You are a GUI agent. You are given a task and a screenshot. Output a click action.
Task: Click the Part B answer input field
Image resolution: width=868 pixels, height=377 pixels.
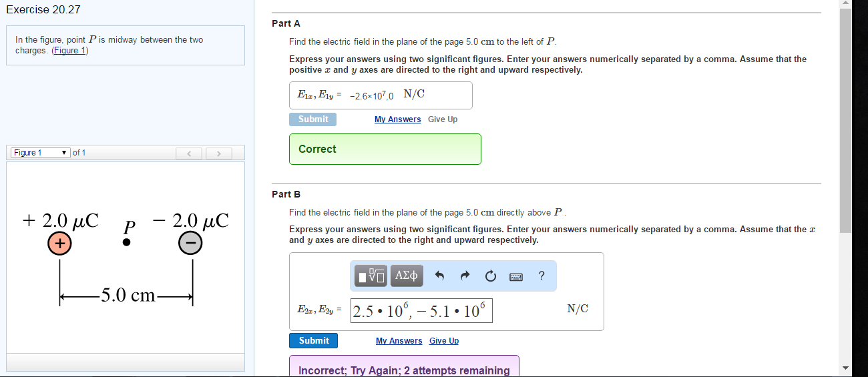421,310
